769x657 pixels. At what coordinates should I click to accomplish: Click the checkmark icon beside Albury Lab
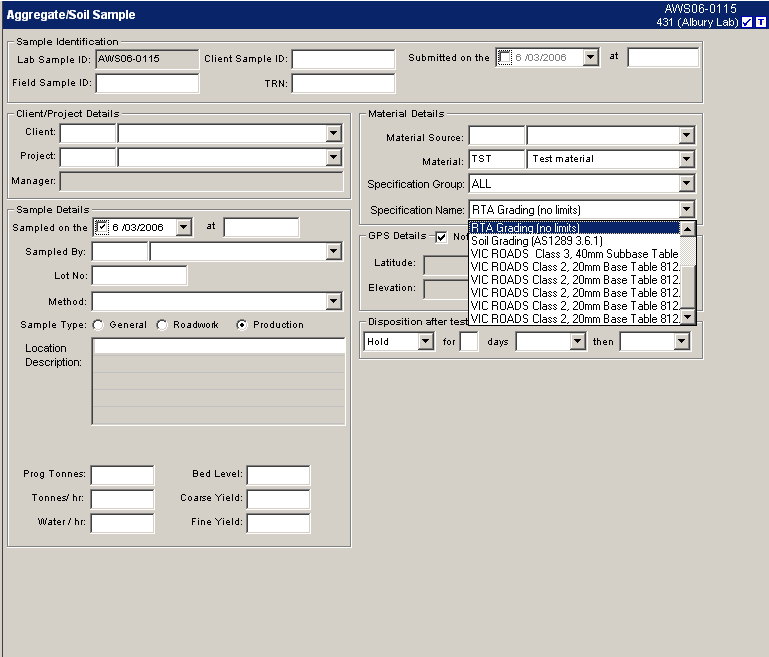point(747,22)
